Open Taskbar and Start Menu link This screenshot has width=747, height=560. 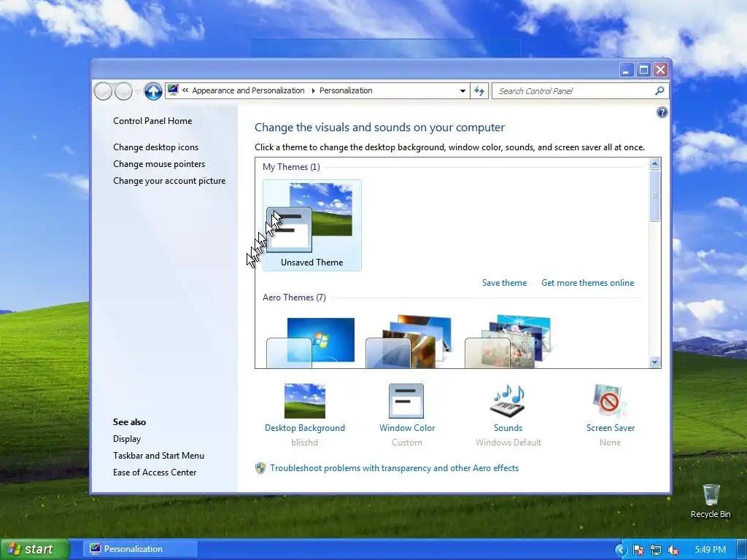click(158, 455)
